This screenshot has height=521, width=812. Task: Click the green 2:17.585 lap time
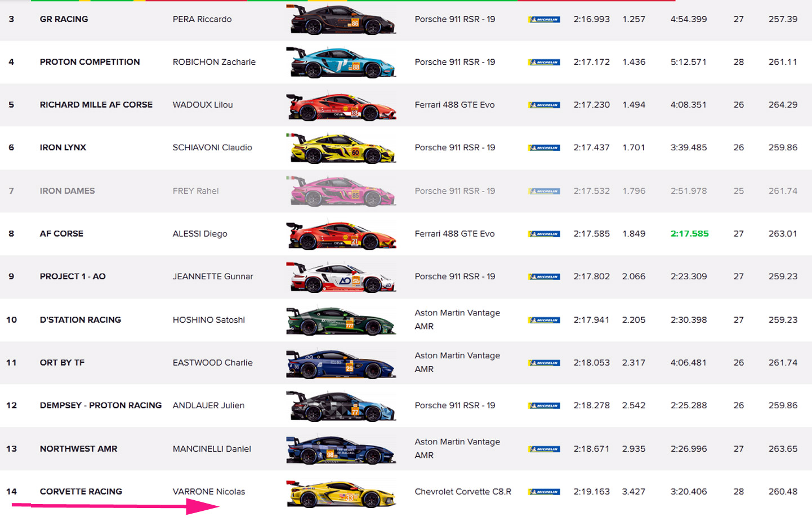(689, 234)
